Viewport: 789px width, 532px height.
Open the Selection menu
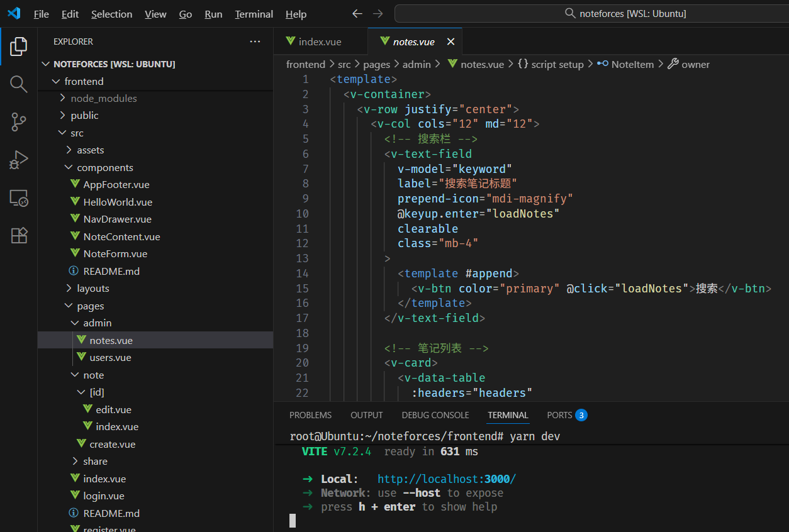pyautogui.click(x=112, y=14)
